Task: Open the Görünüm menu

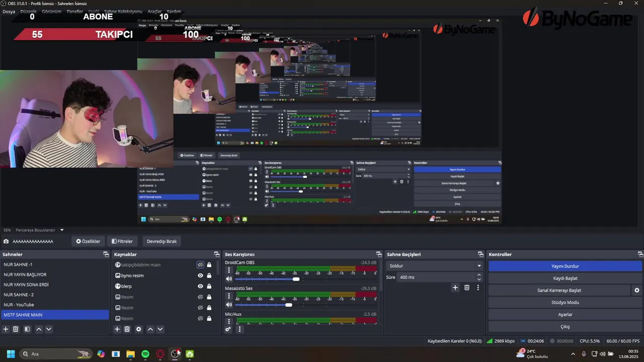Action: pos(51,11)
